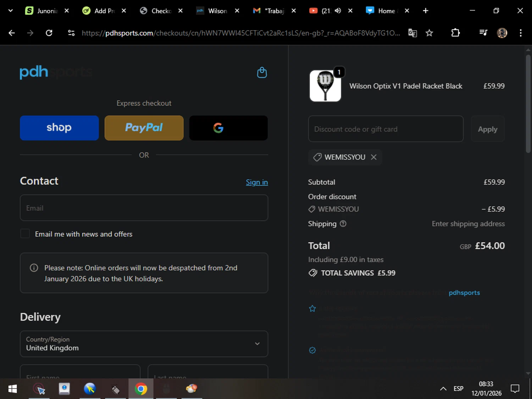This screenshot has width=532, height=399.
Task: Translate this page icon
Action: (x=412, y=33)
